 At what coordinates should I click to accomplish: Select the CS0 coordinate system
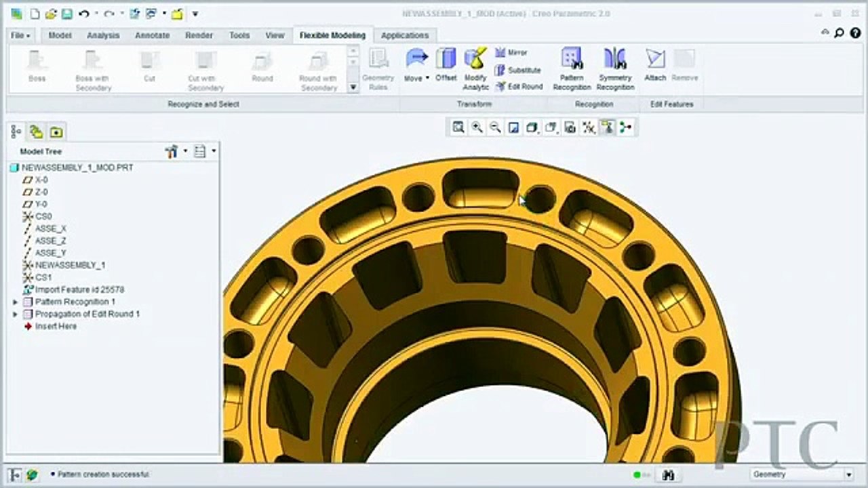(x=37, y=216)
